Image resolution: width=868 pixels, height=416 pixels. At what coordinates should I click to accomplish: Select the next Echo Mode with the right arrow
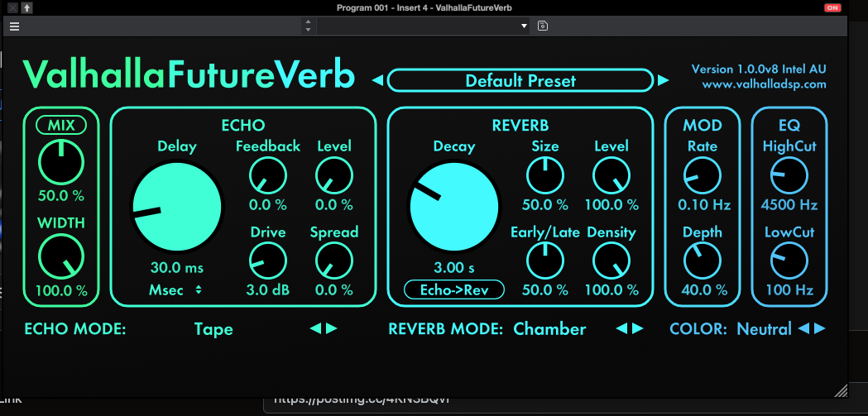click(332, 328)
